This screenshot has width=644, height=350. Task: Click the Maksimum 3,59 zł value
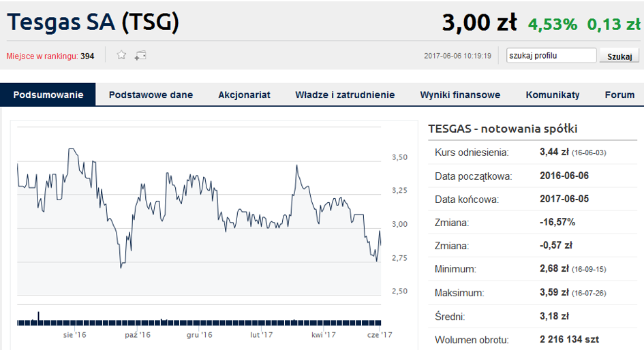pos(554,292)
